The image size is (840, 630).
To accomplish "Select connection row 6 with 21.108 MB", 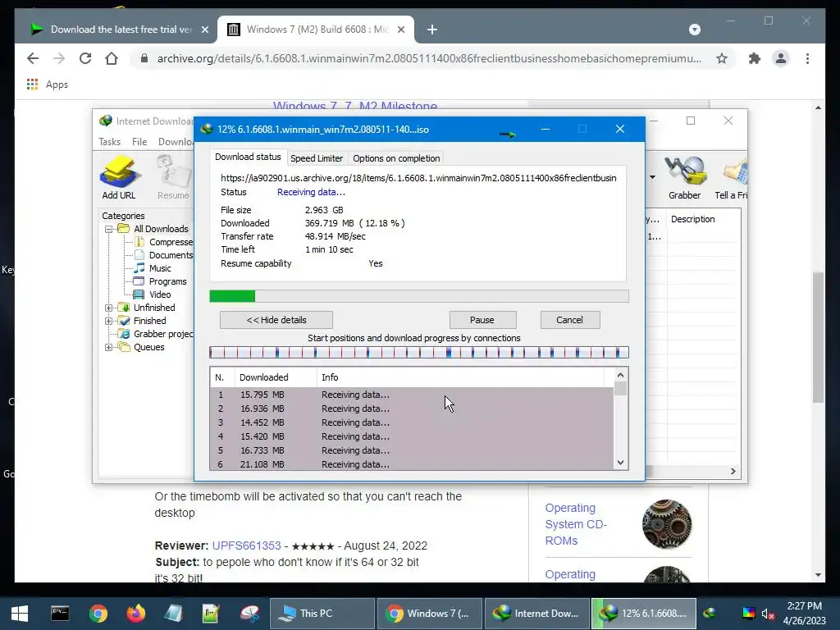I will pos(412,464).
